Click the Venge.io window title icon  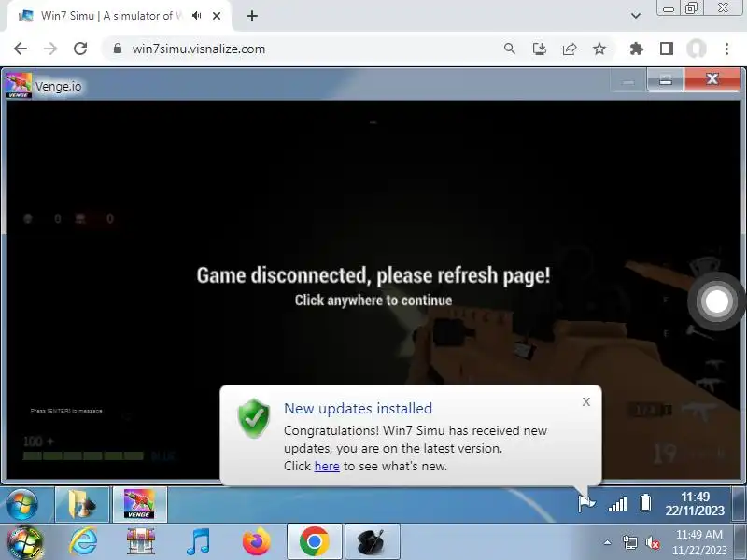18,86
